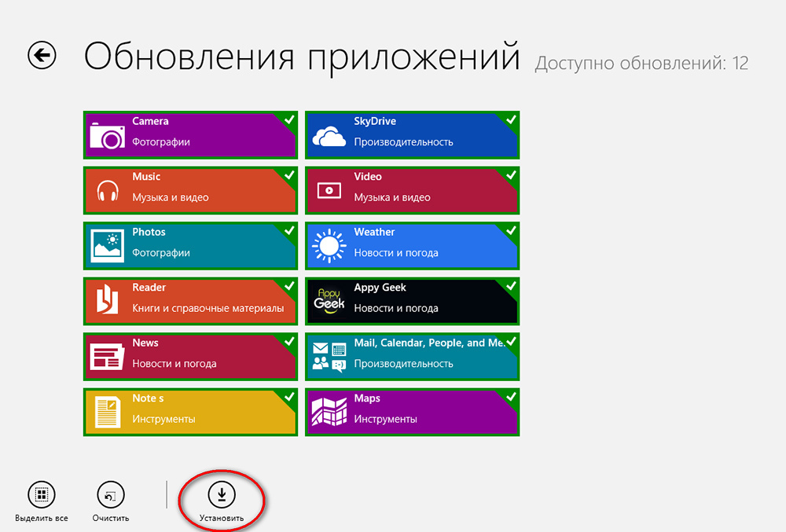The height and width of the screenshot is (532, 786).
Task: Click 'Фотографии' under Photos
Action: (x=161, y=253)
